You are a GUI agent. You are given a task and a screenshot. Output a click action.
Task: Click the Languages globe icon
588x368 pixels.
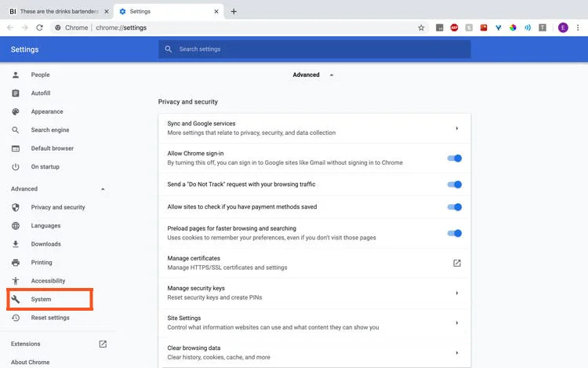16,225
